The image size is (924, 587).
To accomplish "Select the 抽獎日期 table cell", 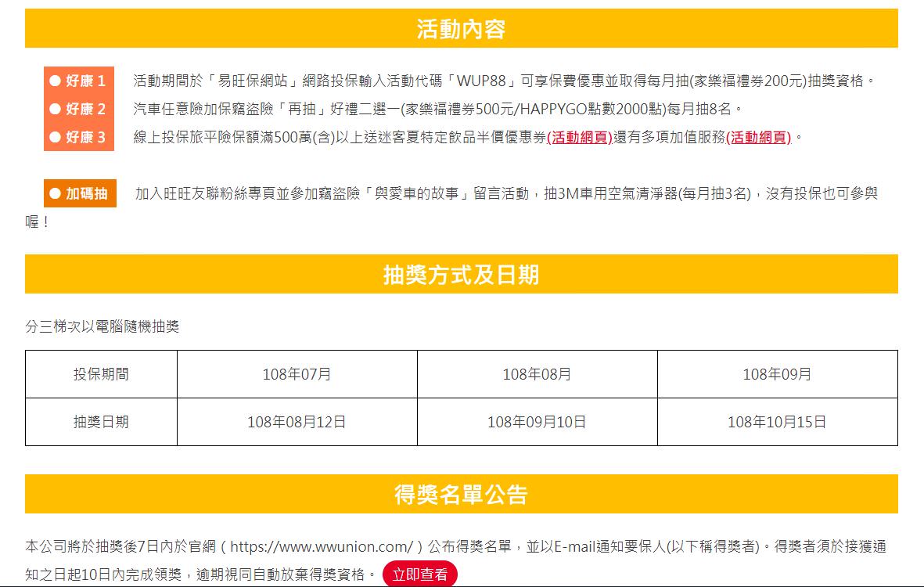I will tap(102, 422).
